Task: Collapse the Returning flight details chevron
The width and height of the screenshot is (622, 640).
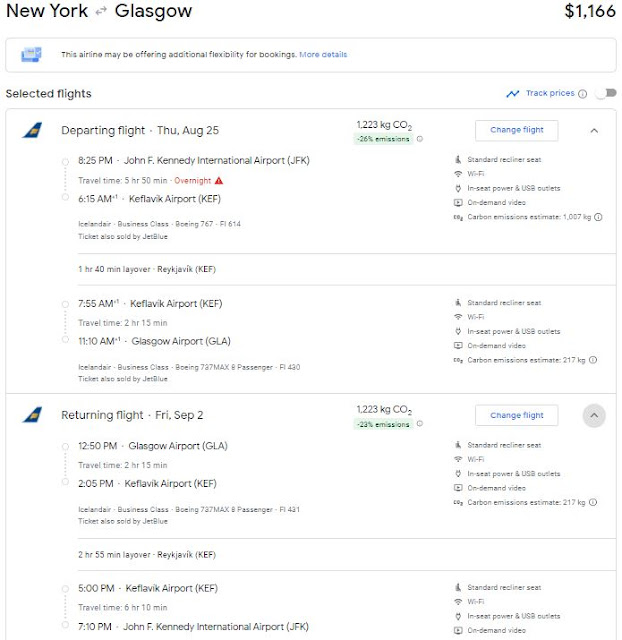Action: (594, 416)
